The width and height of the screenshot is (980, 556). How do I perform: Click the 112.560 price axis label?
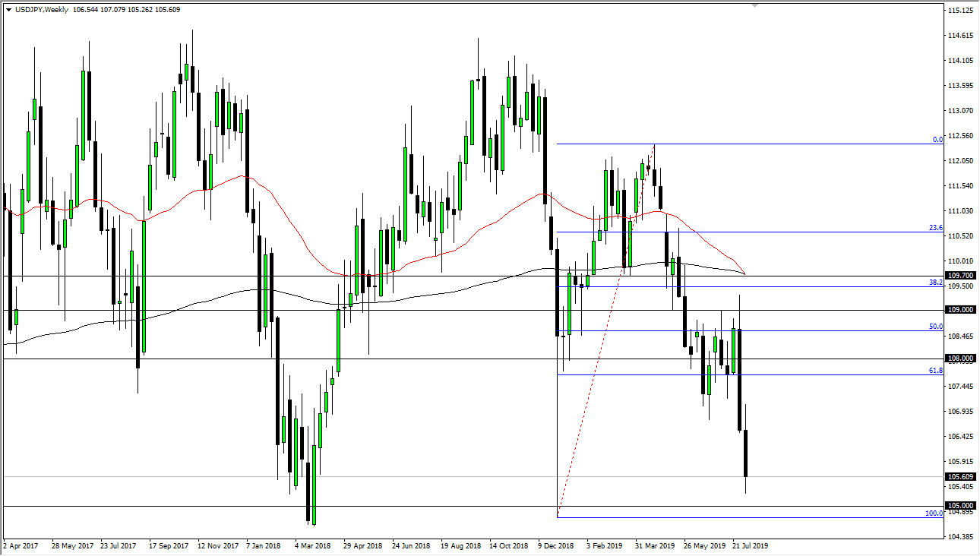tap(961, 136)
